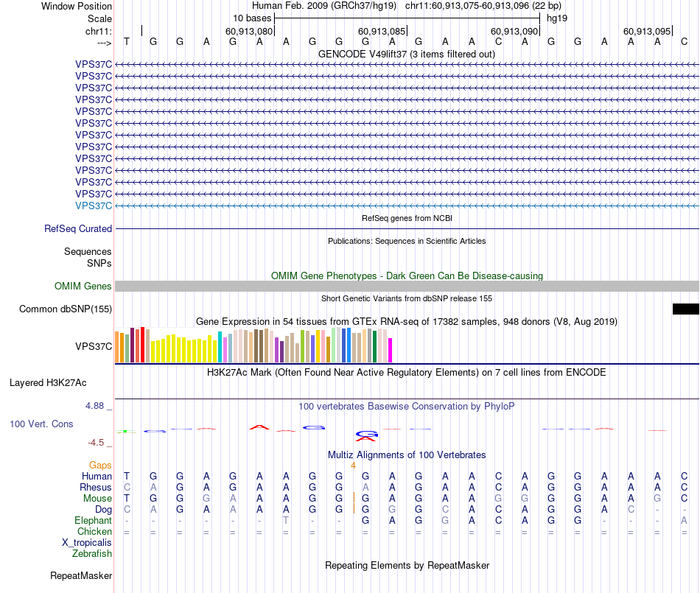Screen dimensions: 700x593
Task: Click the 60,913,095 ruler position label
Action: [647, 31]
